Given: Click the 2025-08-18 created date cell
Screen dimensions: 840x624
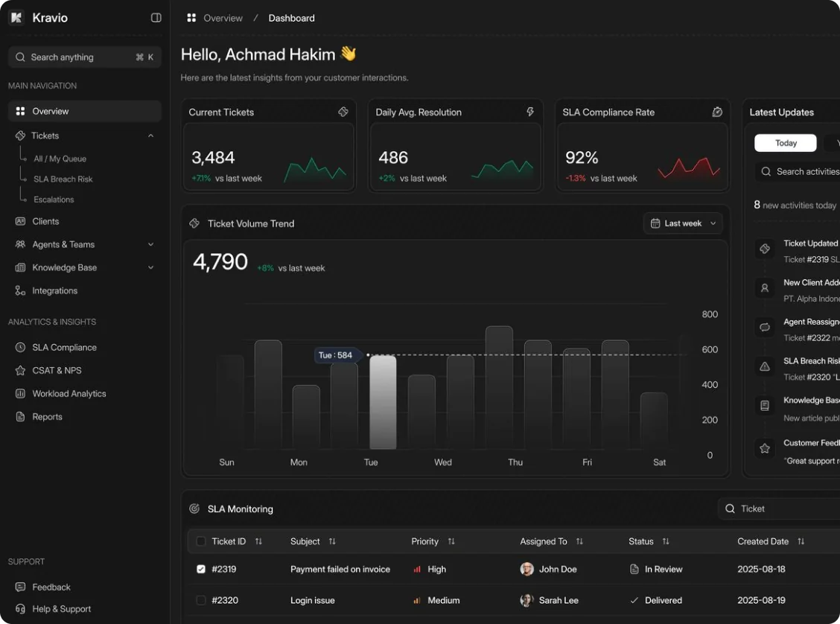Looking at the screenshot, I should click(x=761, y=569).
